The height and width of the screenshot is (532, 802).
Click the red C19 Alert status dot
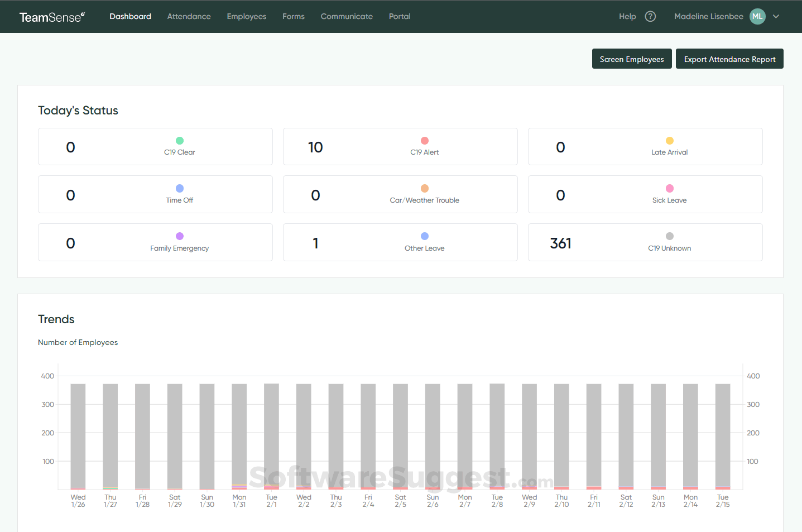(424, 141)
